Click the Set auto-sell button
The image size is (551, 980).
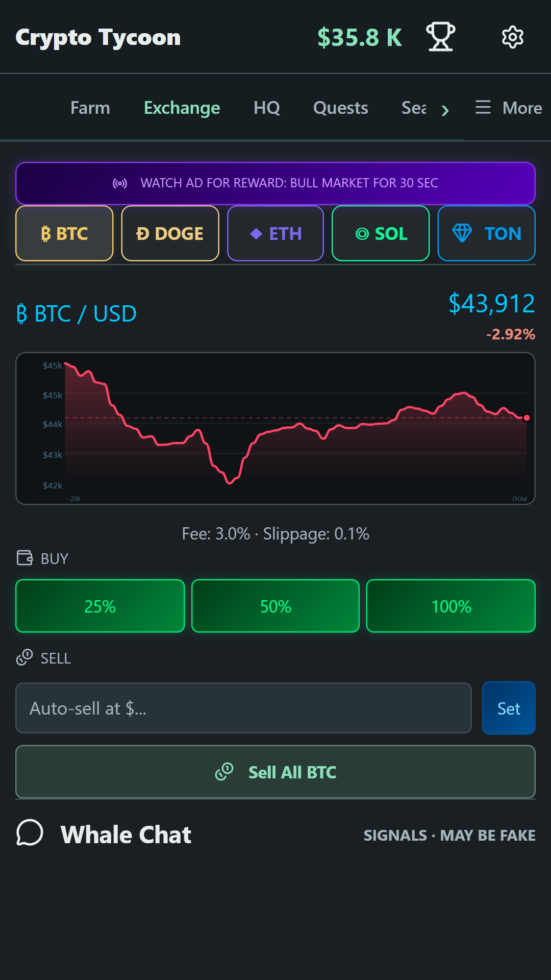point(509,708)
